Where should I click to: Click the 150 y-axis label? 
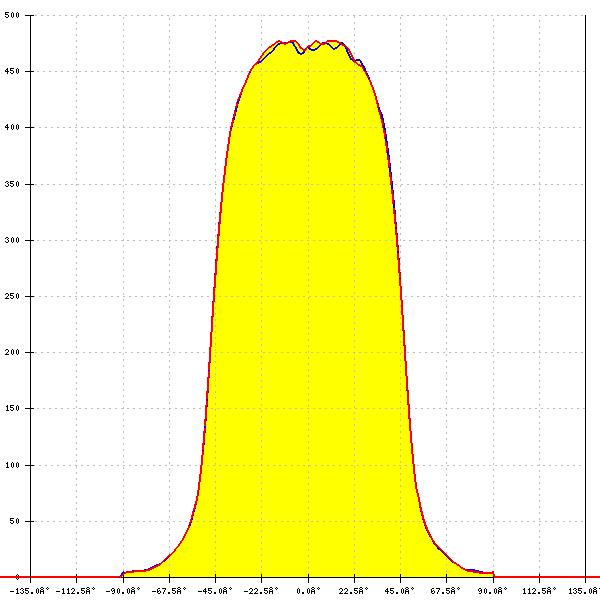pos(11,408)
